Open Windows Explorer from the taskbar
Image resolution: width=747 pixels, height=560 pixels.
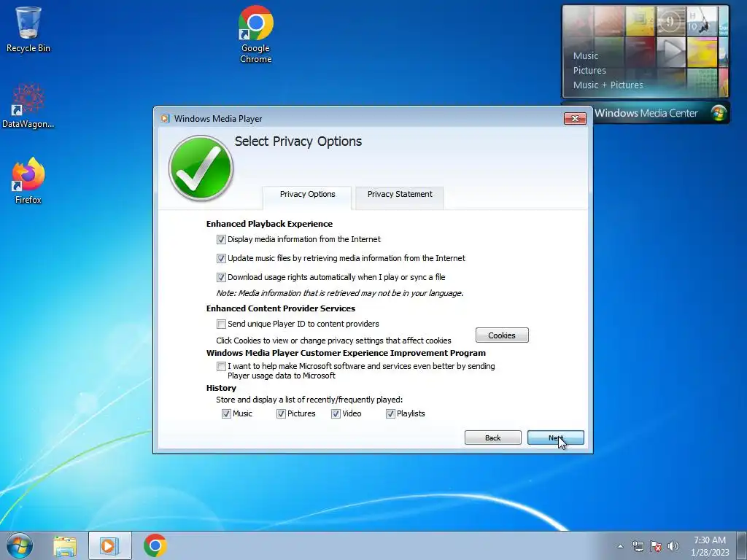click(65, 545)
